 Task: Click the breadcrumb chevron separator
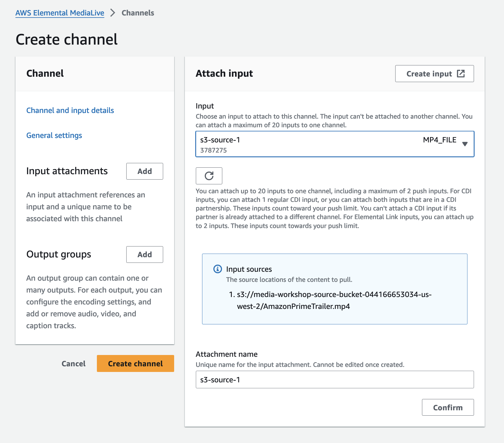point(113,13)
